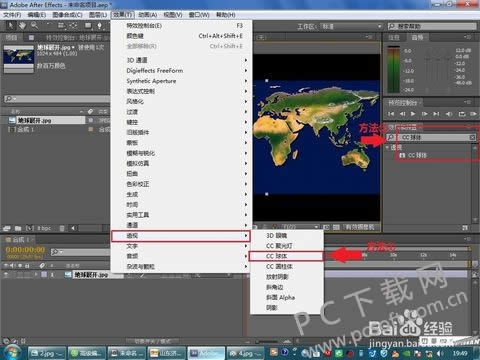
Task: Click the timecode 0:00:00:00 display
Action: tap(25, 249)
